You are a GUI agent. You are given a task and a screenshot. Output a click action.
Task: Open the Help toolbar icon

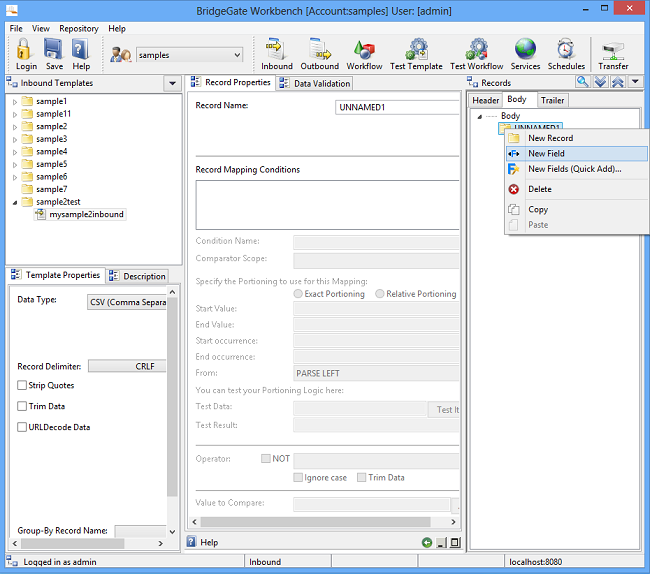(80, 49)
